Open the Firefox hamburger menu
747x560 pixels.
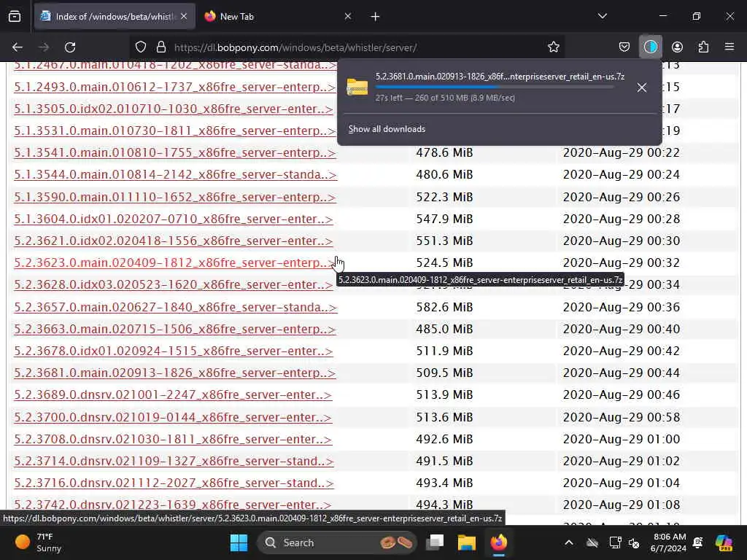[729, 47]
